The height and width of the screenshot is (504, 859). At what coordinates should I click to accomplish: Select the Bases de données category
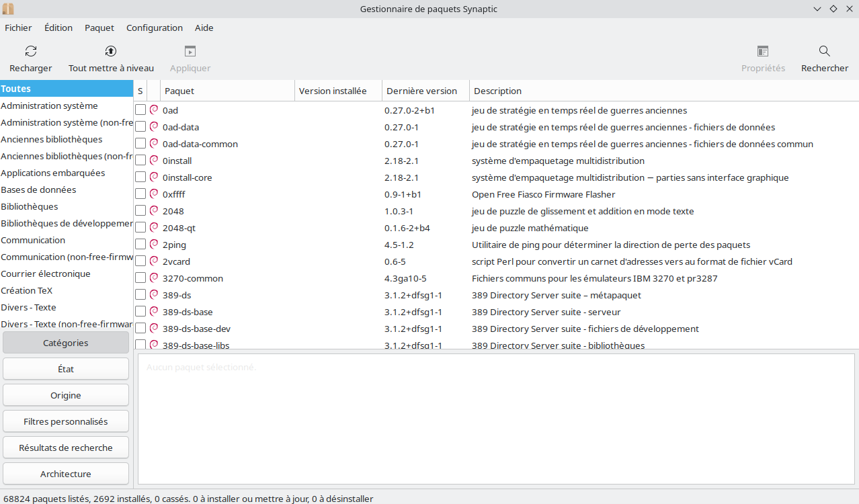click(x=38, y=190)
